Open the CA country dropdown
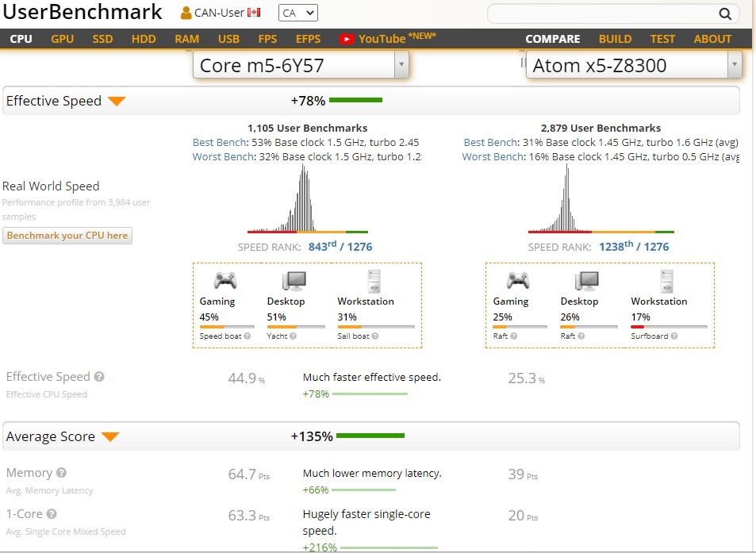 click(x=297, y=13)
